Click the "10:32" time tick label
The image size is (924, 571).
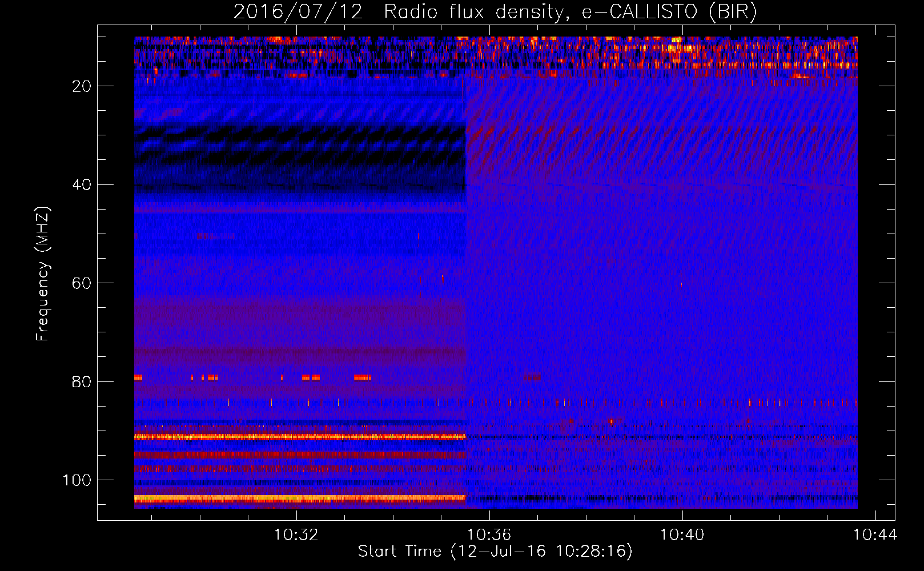(296, 535)
